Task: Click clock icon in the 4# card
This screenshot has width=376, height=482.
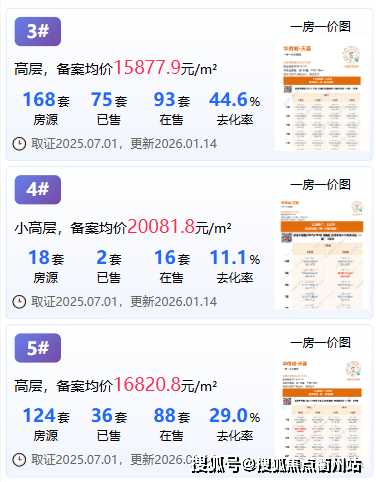Action: [19, 302]
